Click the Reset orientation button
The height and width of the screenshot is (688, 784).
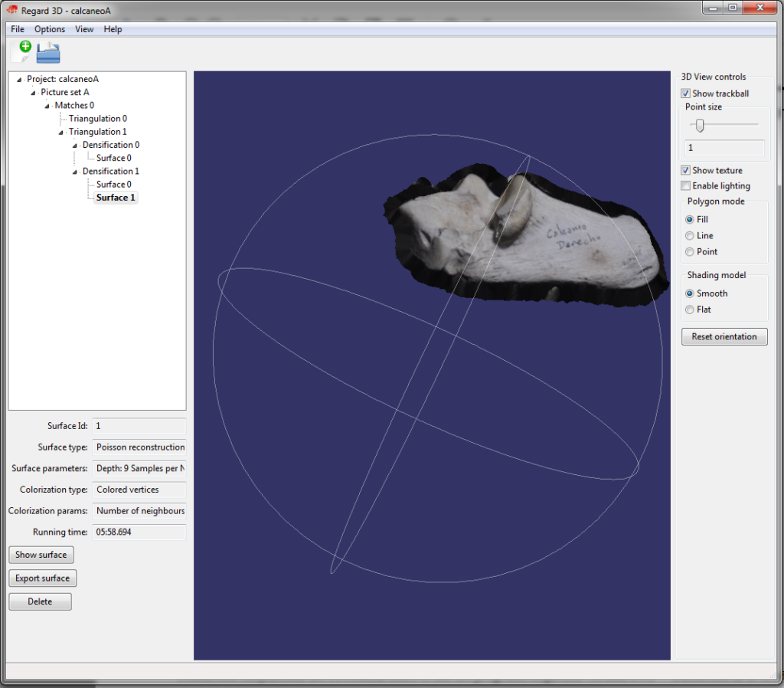coord(724,336)
